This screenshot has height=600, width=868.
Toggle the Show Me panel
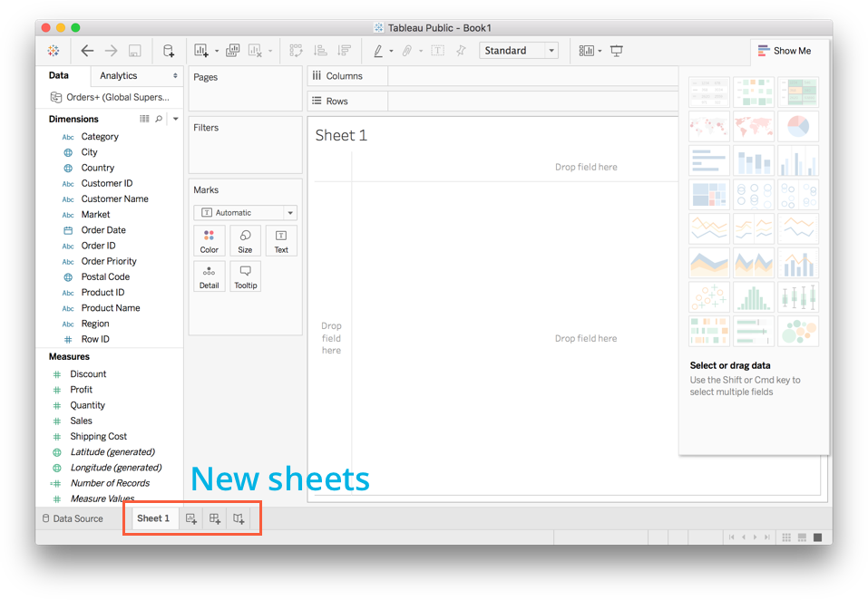[785, 51]
